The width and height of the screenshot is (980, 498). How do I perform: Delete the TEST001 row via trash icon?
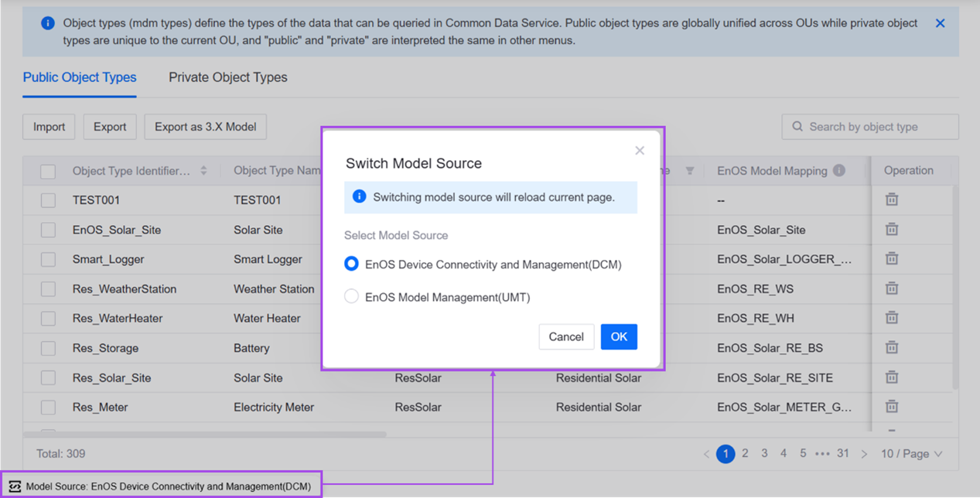[x=891, y=200]
